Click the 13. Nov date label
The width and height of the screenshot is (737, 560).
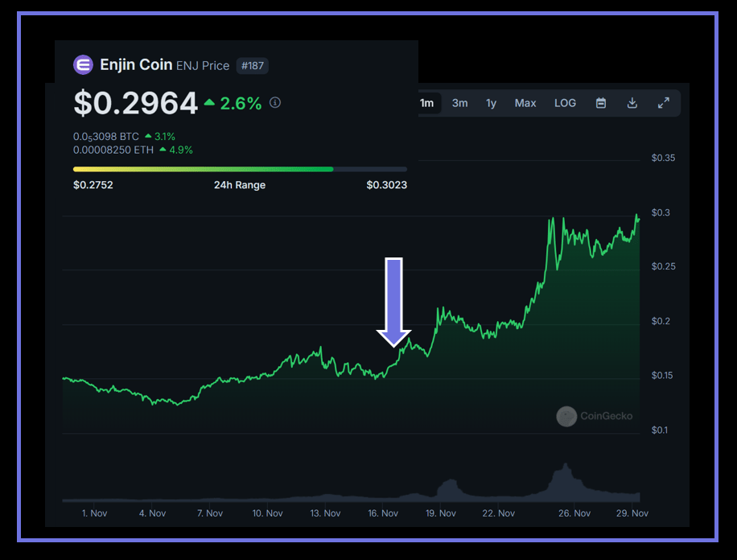click(x=325, y=513)
